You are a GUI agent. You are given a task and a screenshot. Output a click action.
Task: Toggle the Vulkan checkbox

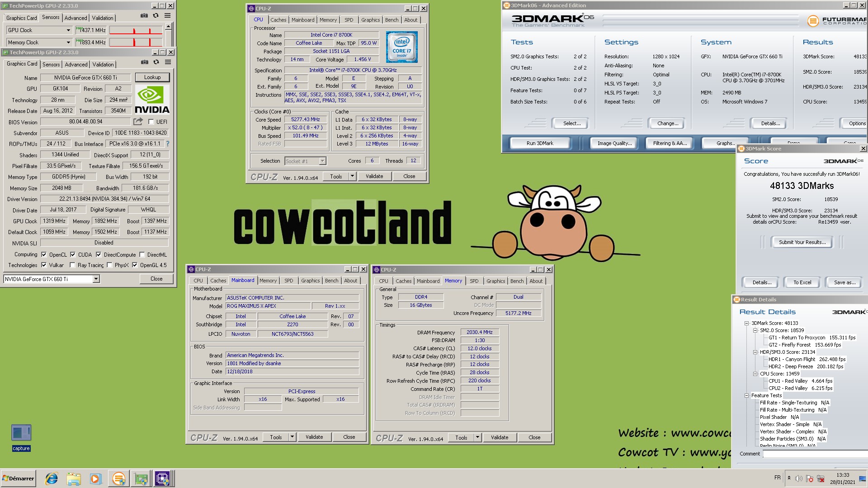click(44, 265)
